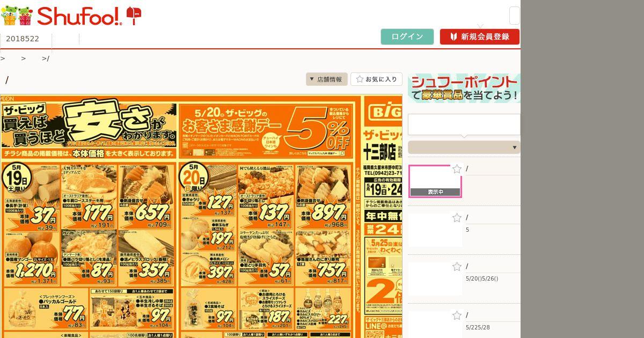Expand the 店舗情報 dropdown
644x338 pixels.
click(327, 79)
